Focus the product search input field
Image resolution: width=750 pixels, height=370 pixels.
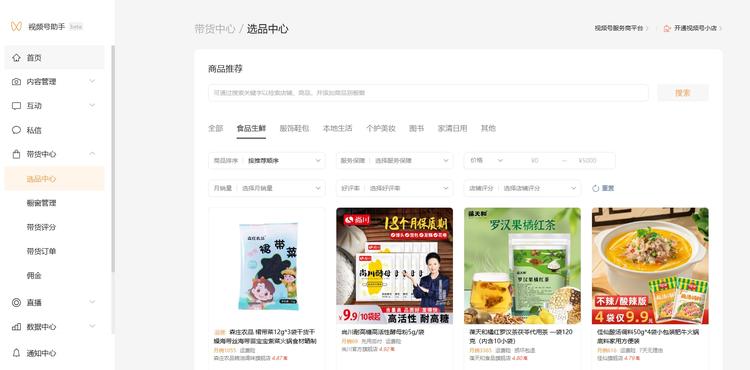click(x=429, y=93)
